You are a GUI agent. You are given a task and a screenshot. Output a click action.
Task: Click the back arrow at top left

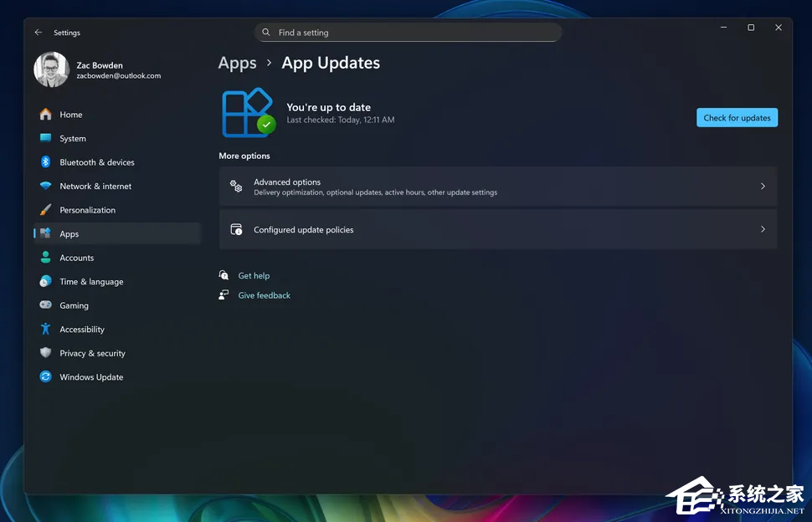pos(38,32)
